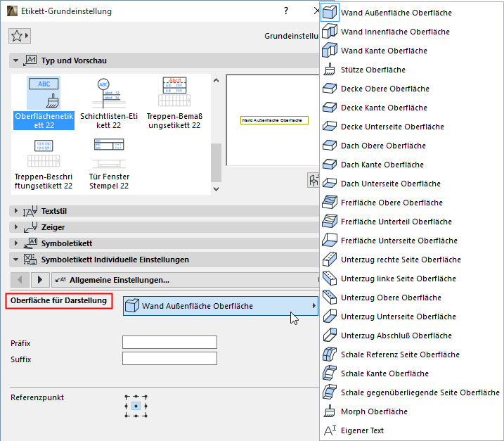Pick the Unterzug Obere Oberfläche icon
Viewport: 504px width, 441px height.
tap(330, 298)
